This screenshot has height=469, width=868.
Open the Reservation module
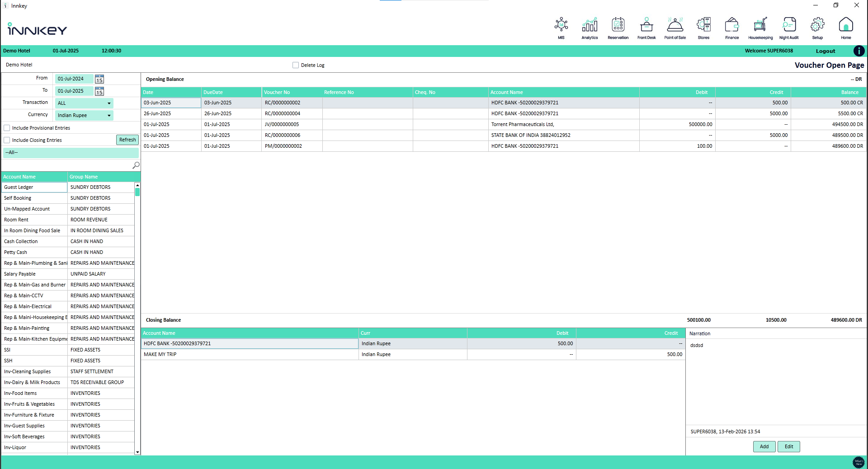click(618, 28)
